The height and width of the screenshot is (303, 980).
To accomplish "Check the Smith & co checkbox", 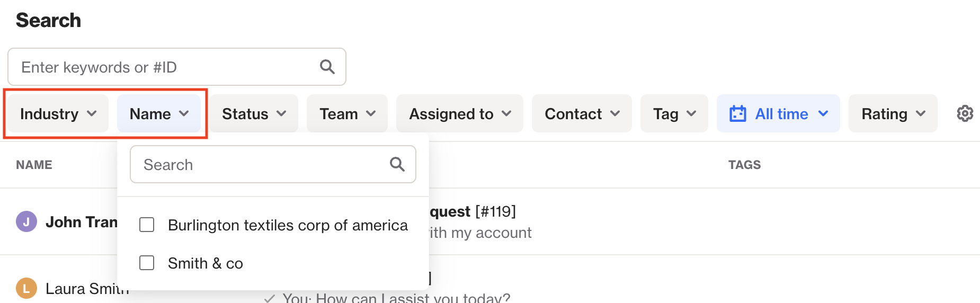I will 147,263.
